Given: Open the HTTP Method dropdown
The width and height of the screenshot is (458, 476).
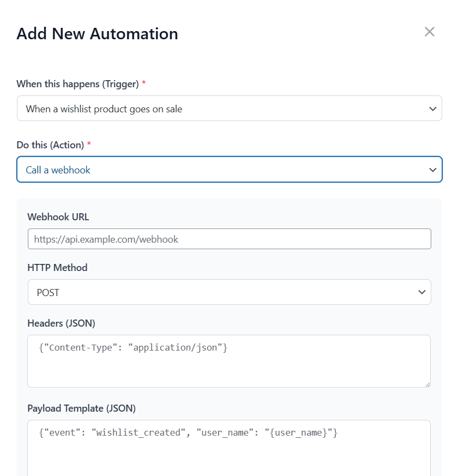Looking at the screenshot, I should (x=229, y=292).
